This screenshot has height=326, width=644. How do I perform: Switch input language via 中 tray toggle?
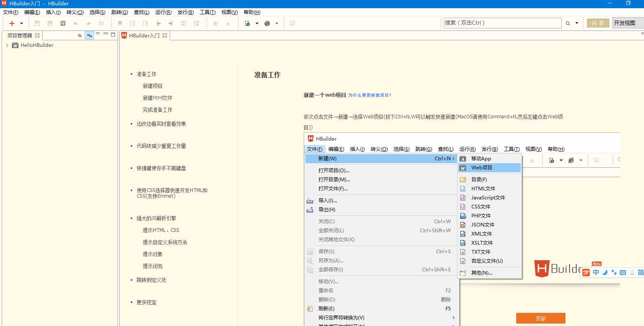(596, 272)
